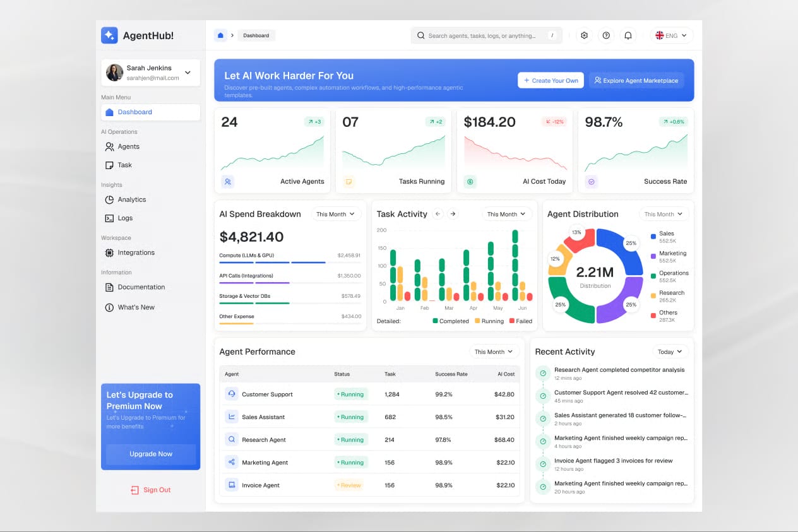Click the search magnifier icon
The height and width of the screenshot is (532, 798).
421,36
